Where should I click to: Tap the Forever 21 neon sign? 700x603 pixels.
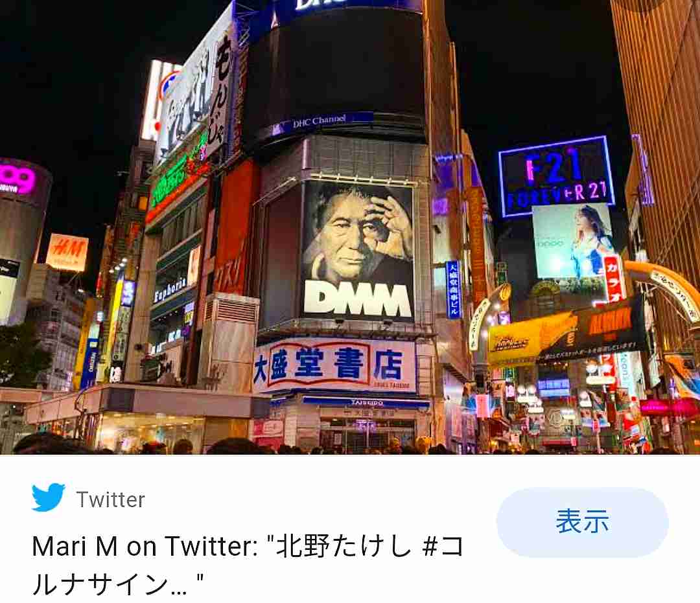tap(556, 177)
